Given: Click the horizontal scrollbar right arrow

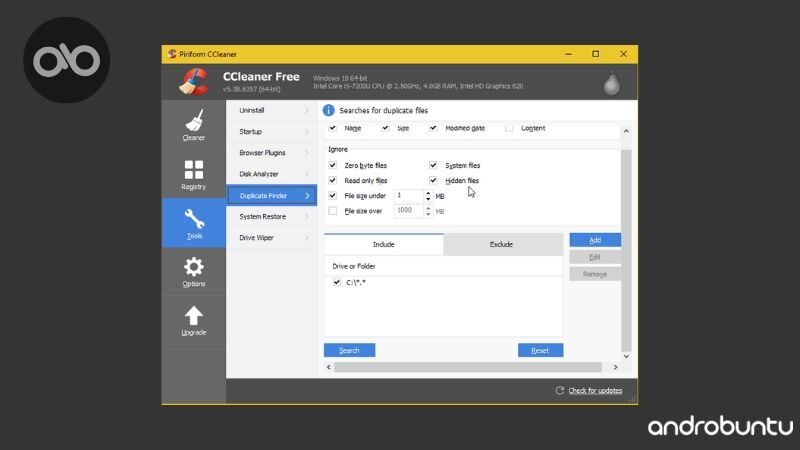Looking at the screenshot, I should pos(615,367).
